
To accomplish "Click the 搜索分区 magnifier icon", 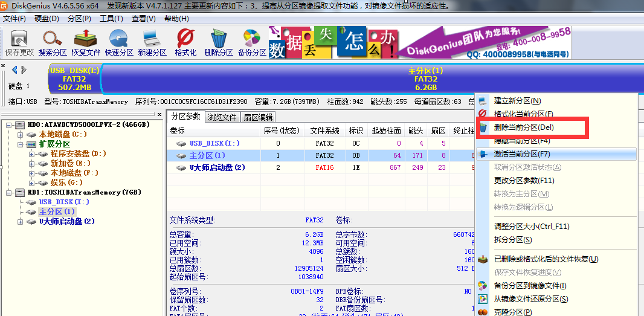I will point(52,39).
